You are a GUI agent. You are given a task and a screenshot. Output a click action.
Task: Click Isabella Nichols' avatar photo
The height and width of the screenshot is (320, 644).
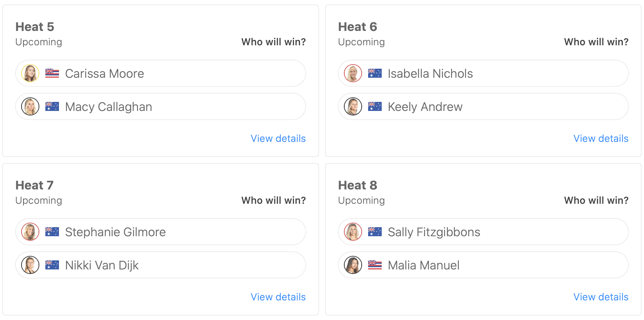(x=353, y=73)
